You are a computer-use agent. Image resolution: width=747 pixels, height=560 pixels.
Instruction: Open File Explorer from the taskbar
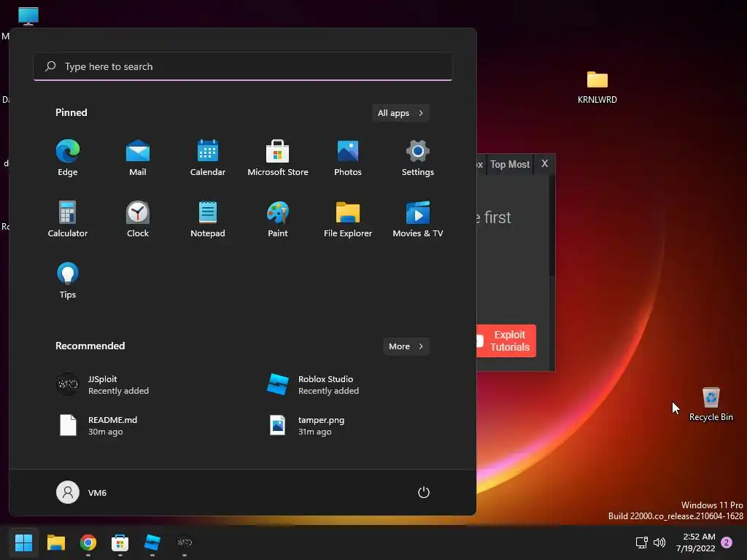[x=55, y=542]
